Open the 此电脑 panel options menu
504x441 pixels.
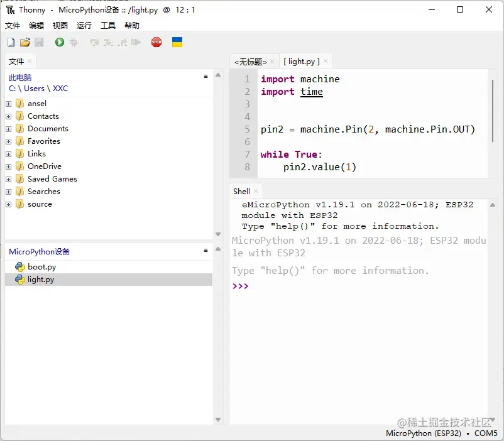click(x=205, y=77)
